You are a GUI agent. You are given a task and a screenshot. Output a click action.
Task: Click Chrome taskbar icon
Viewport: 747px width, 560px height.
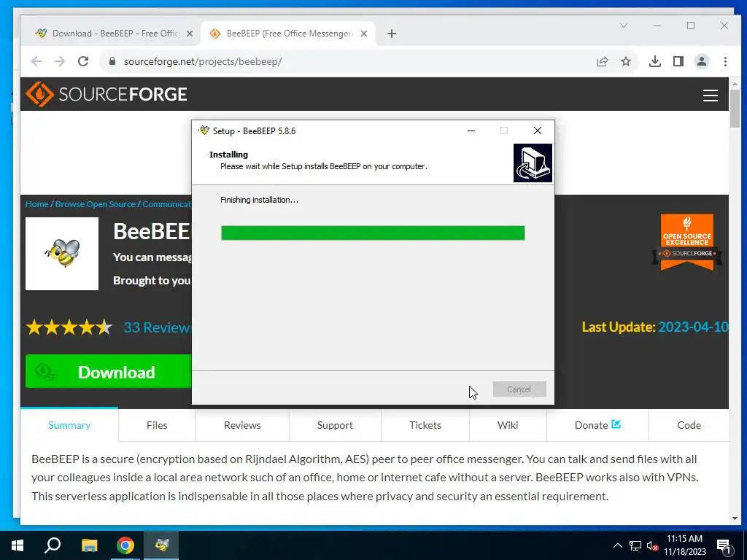(x=125, y=545)
